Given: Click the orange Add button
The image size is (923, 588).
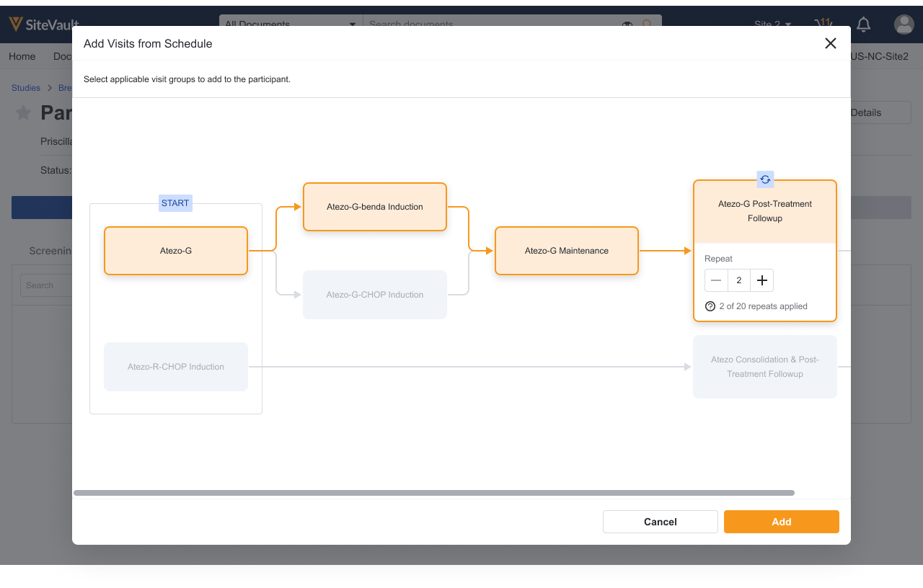Looking at the screenshot, I should (x=782, y=522).
